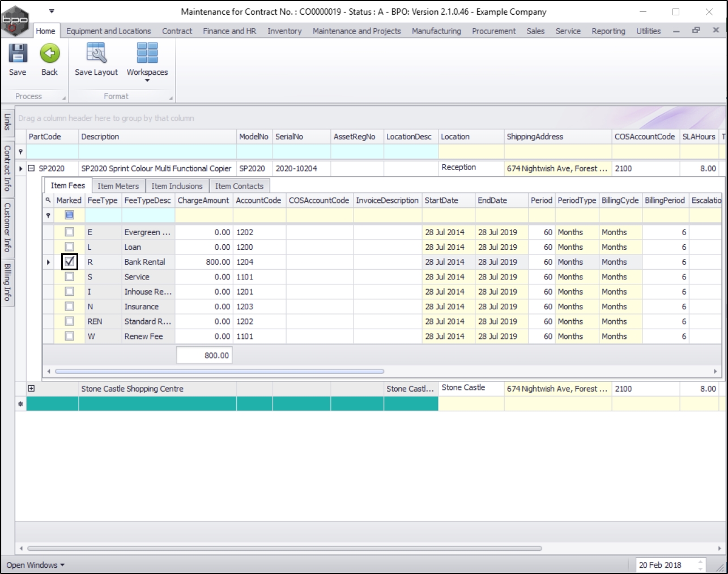
Task: Check the Insurance fee Marked checkbox
Action: [69, 307]
